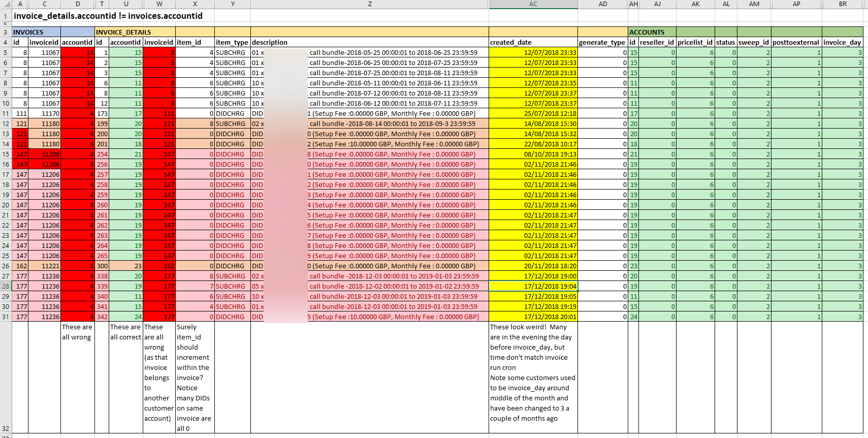Click created_date cell '22/08/2018 10:17'

[x=533, y=144]
